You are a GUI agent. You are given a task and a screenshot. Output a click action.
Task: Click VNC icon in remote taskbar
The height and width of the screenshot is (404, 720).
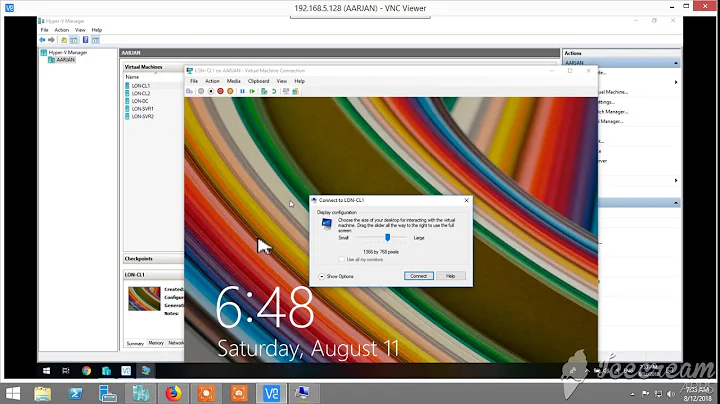coord(126,370)
